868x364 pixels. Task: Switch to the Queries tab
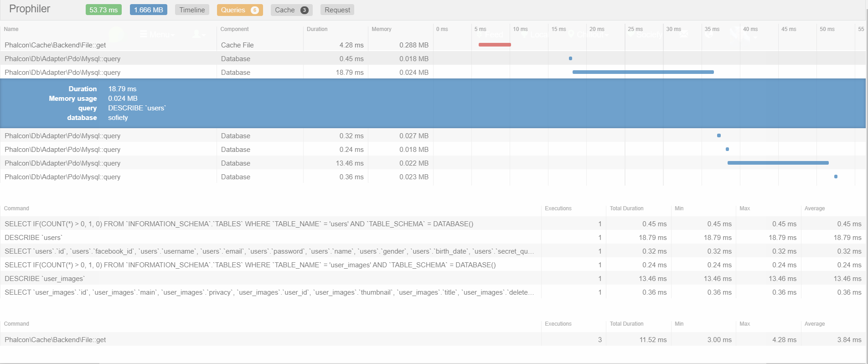pyautogui.click(x=233, y=10)
